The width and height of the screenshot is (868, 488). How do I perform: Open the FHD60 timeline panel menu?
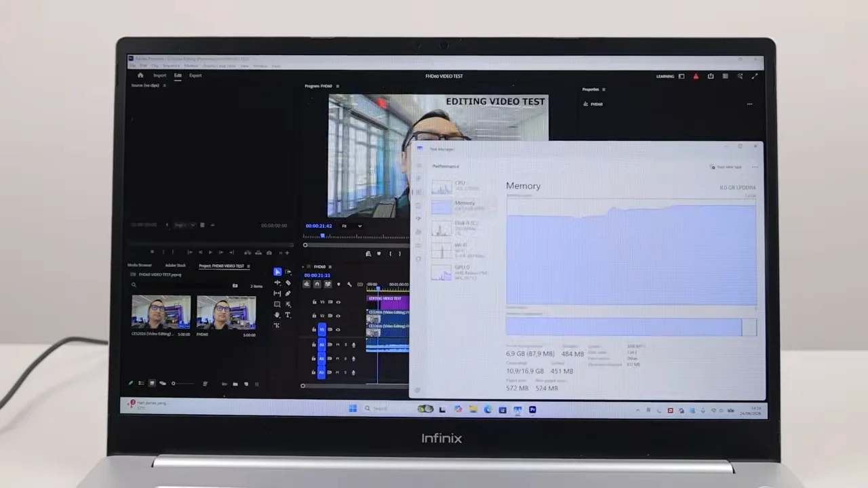point(330,266)
